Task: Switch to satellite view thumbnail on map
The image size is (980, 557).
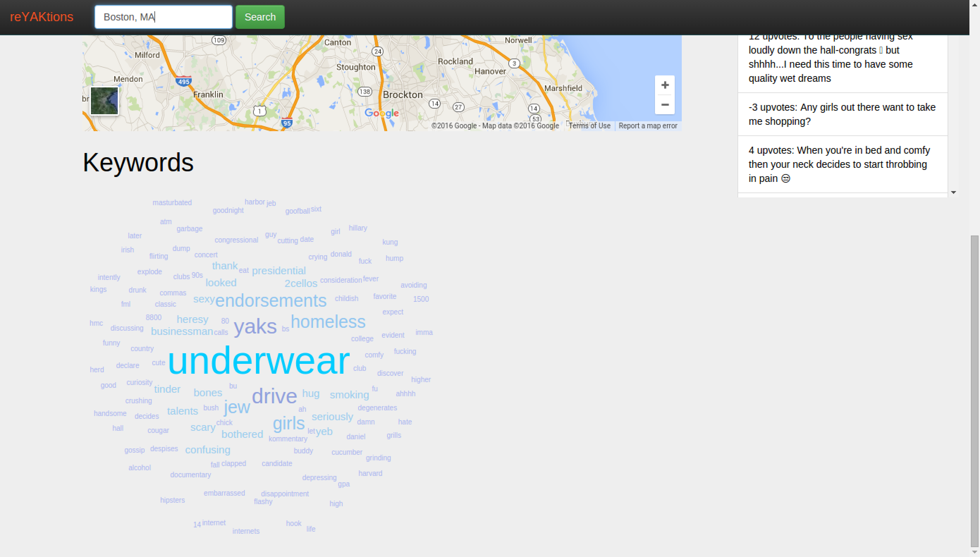Action: pos(104,101)
